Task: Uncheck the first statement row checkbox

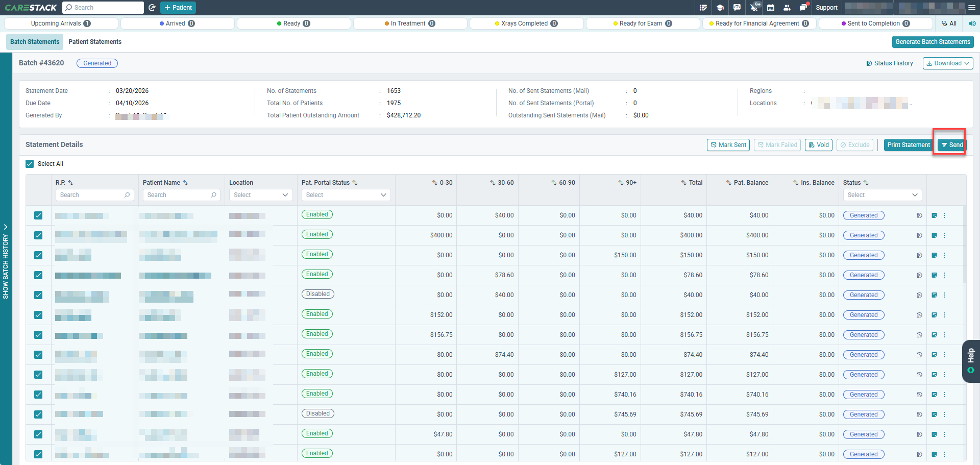Action: click(38, 215)
